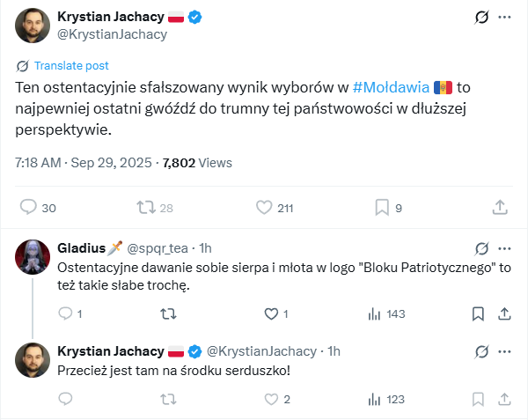This screenshot has width=528, height=420.
Task: View analytics for Gladius reply with 143 views
Action: pyautogui.click(x=374, y=313)
